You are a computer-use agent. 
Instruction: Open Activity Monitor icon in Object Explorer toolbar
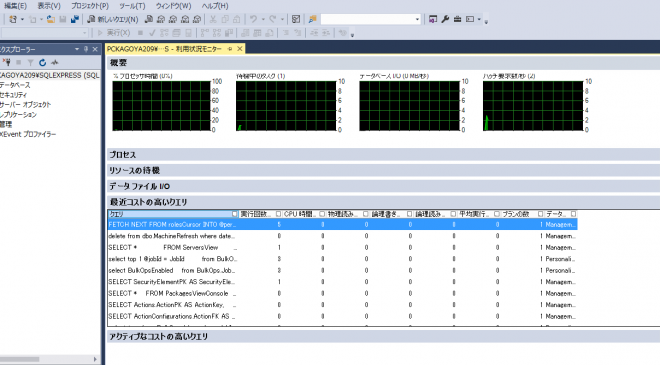(x=55, y=63)
